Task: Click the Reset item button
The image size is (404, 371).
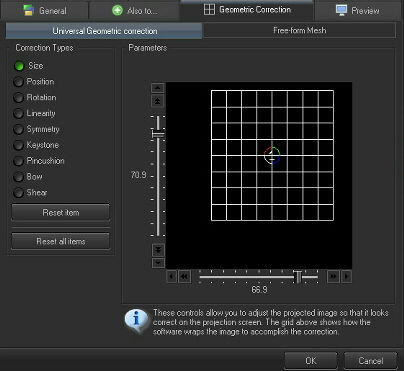Action: pos(61,212)
